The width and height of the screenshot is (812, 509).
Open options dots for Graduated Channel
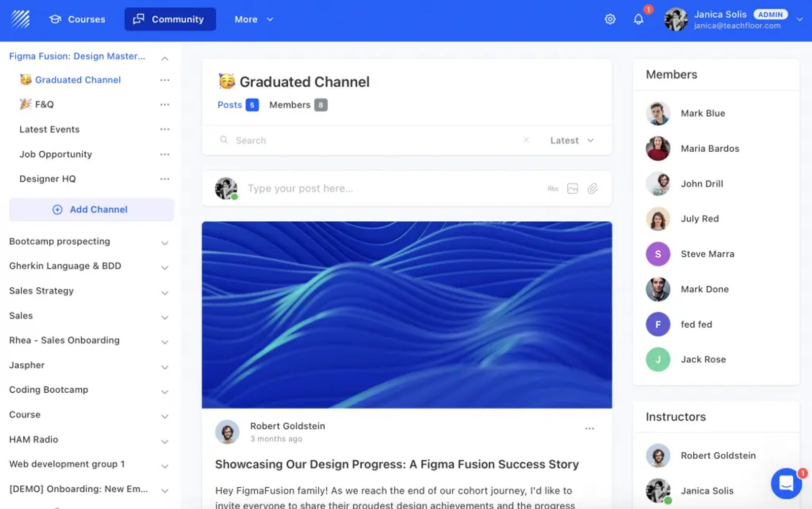tap(164, 80)
